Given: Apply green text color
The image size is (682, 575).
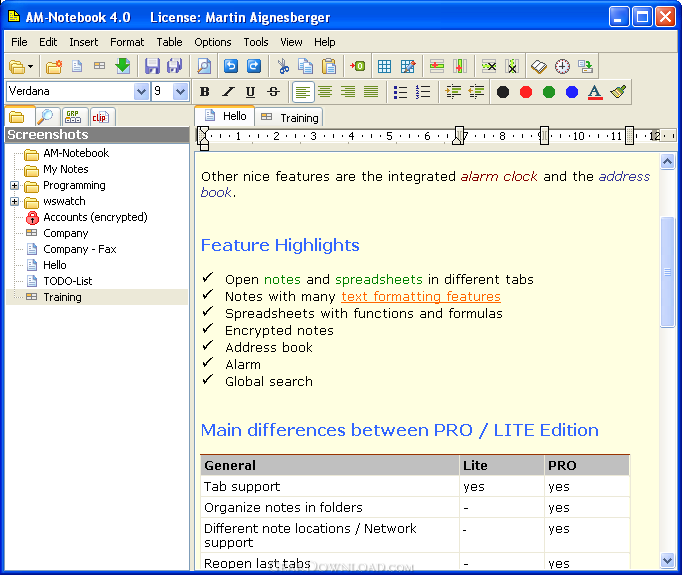Looking at the screenshot, I should [549, 92].
